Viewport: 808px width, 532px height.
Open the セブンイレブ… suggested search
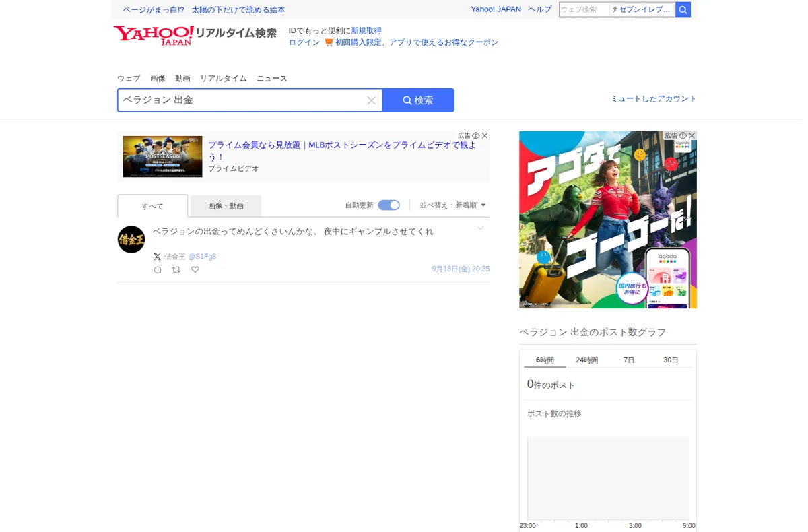pos(642,9)
